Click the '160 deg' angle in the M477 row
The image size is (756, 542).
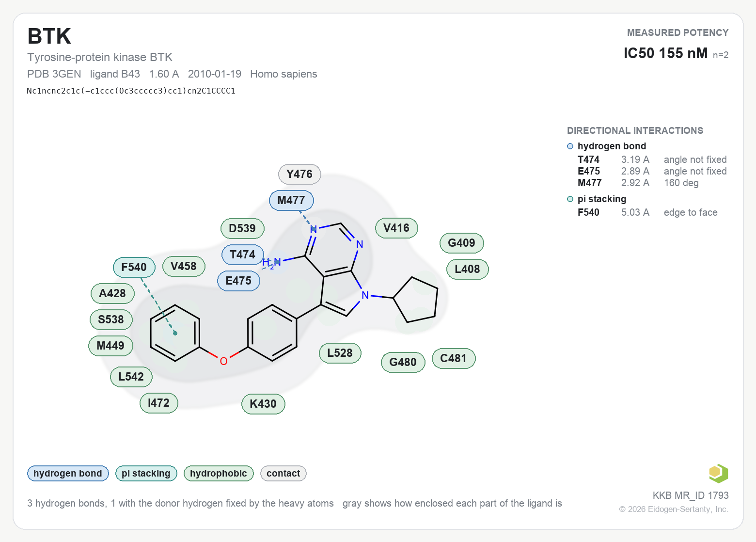681,183
